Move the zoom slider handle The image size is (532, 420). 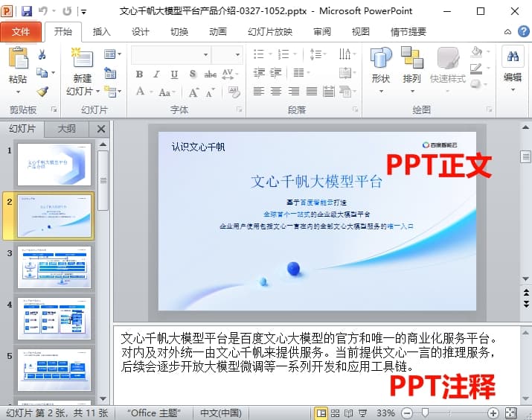(x=425, y=413)
